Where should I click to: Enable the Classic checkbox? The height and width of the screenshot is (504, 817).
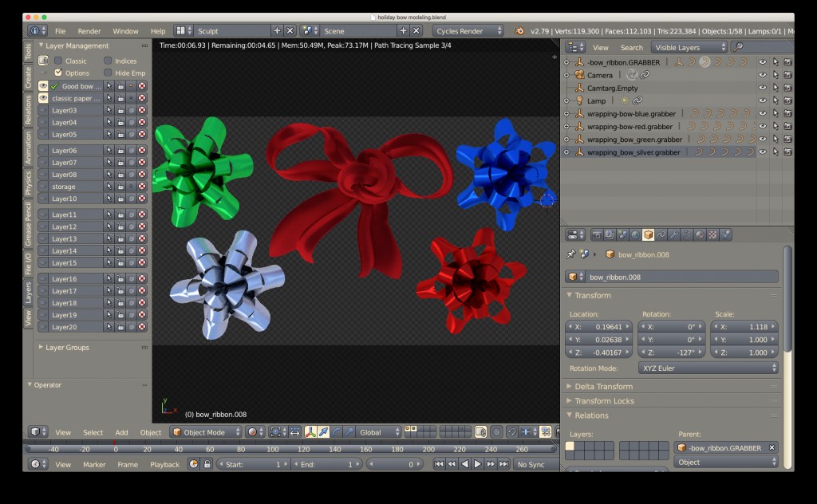tap(58, 61)
